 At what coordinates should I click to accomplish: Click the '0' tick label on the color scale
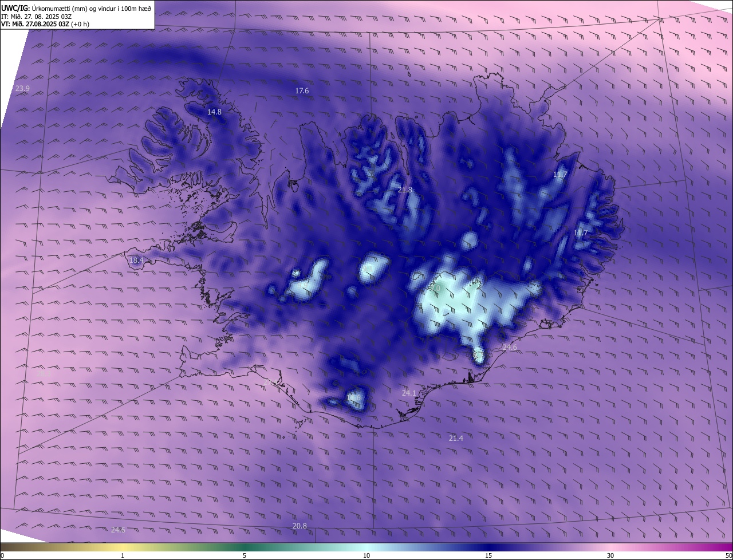[x=2, y=555]
